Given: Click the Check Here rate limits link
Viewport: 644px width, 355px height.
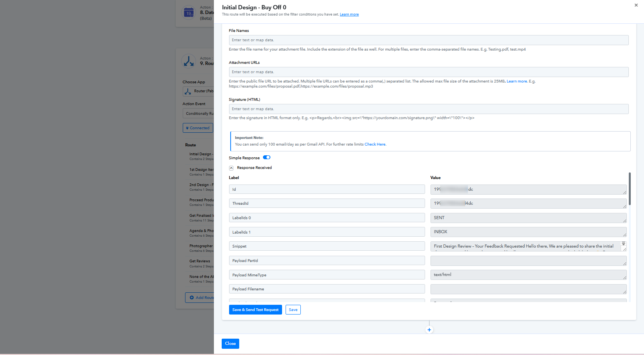Looking at the screenshot, I should point(375,144).
